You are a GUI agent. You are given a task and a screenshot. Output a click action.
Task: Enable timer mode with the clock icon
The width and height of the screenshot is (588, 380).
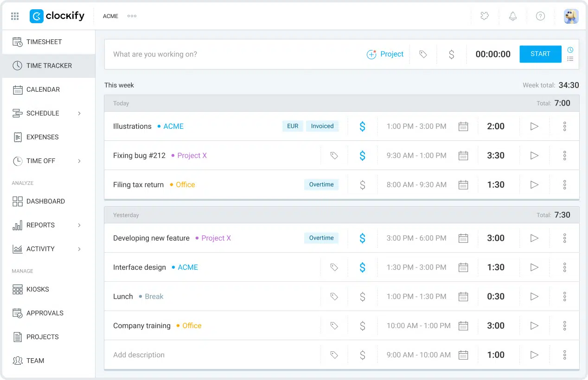(570, 49)
